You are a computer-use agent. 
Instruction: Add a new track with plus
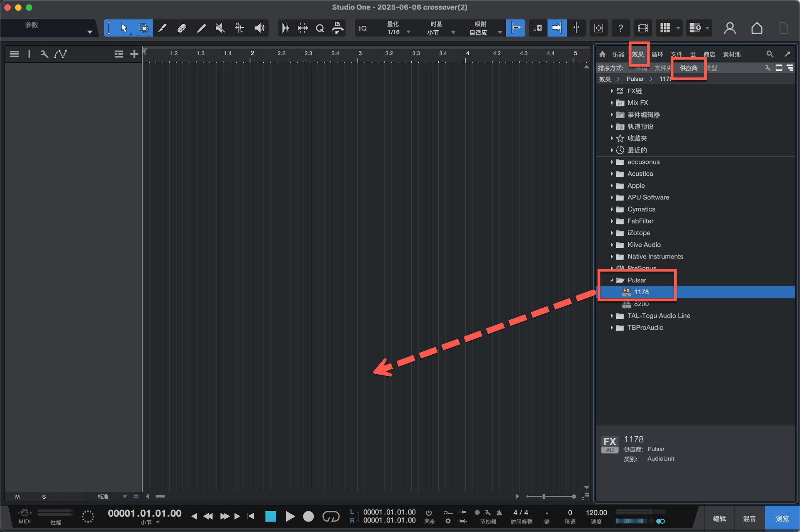point(134,54)
